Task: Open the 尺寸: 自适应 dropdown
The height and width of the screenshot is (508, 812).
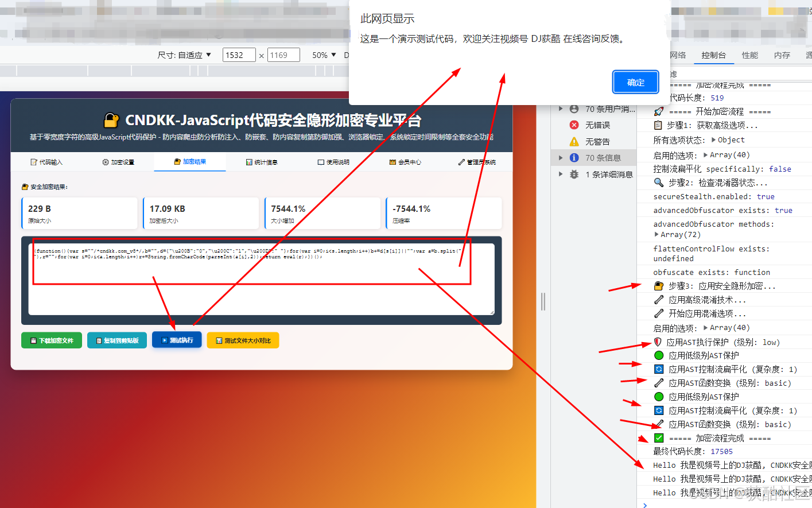Action: [184, 55]
